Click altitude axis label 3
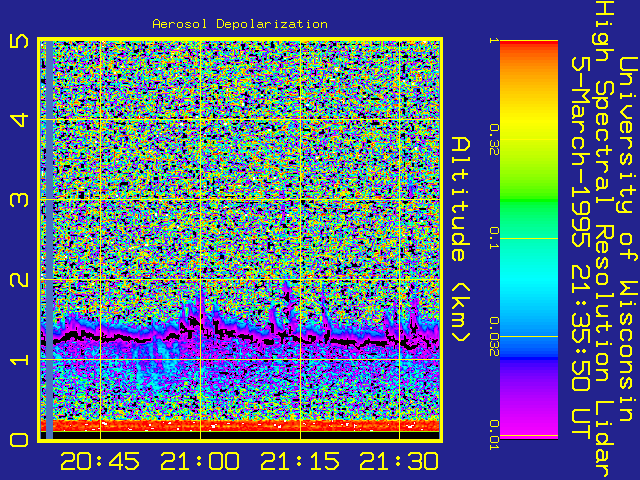This screenshot has height=480, width=640. [19, 200]
